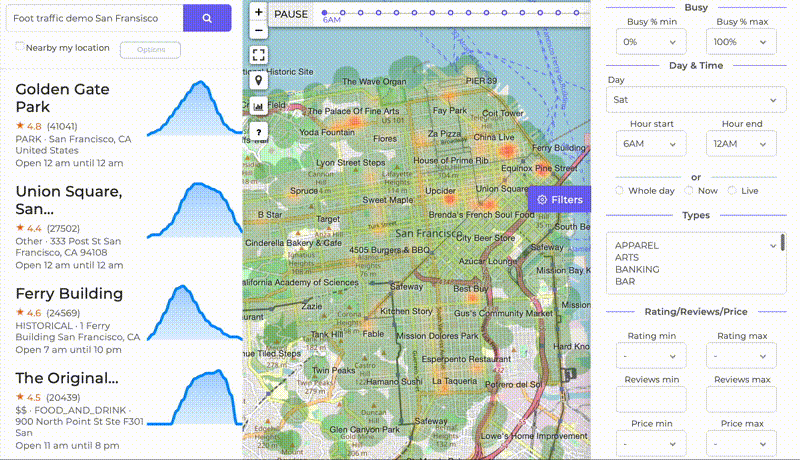Screen dimensions: 800x460
Task: Click the Options button
Action: point(151,49)
